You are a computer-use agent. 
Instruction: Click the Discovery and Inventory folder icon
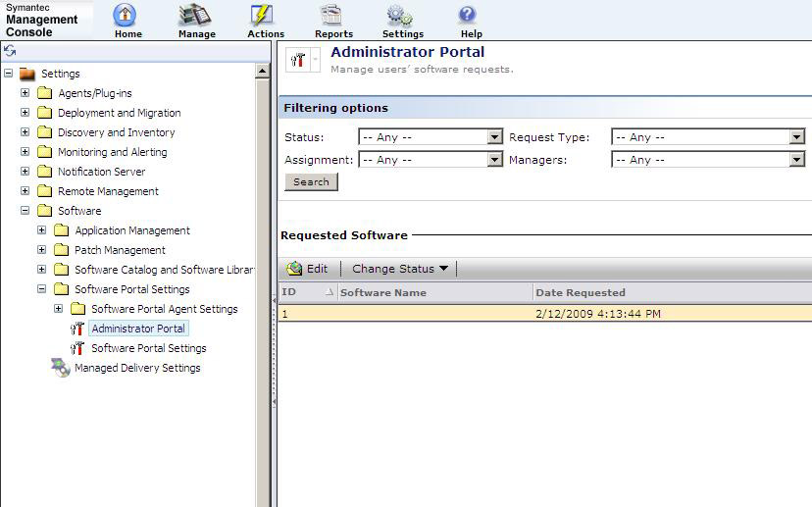(44, 132)
